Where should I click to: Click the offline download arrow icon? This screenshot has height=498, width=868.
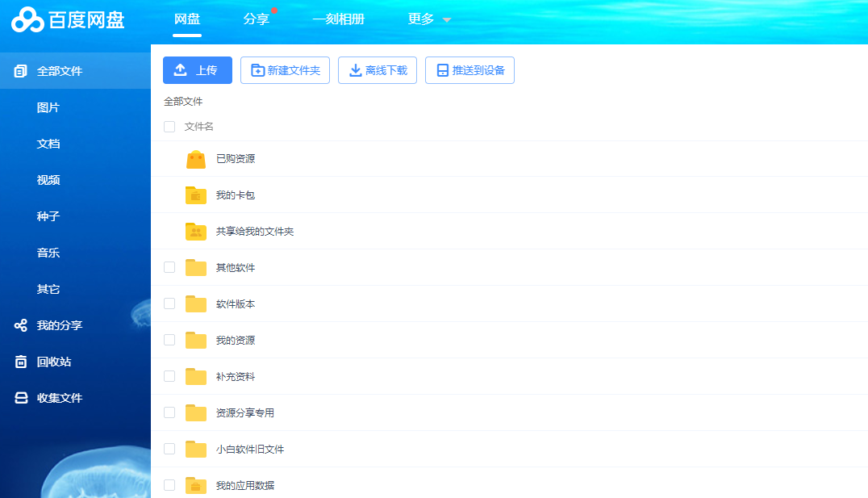tap(355, 70)
